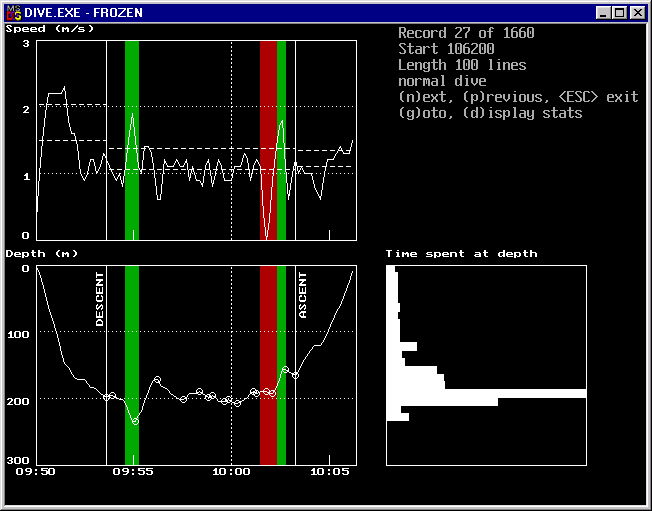Image resolution: width=652 pixels, height=511 pixels.
Task: Click the ASCENT marker label in depth chart
Action: click(x=303, y=295)
